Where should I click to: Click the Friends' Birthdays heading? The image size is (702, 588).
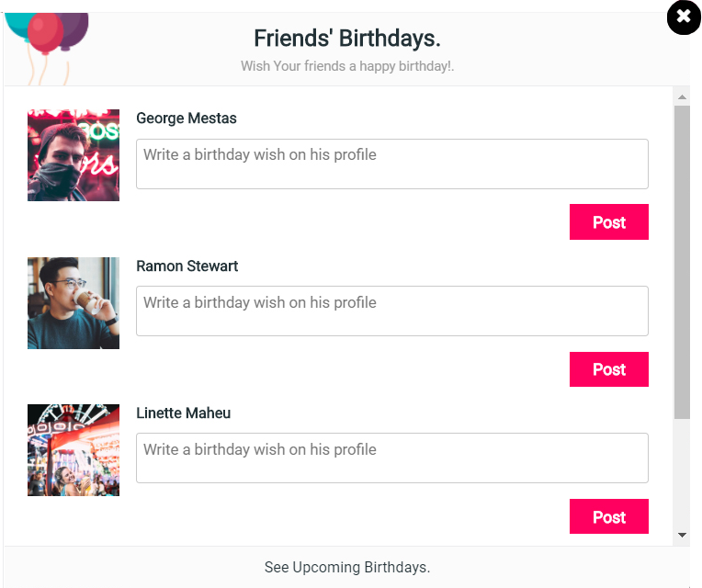point(347,39)
